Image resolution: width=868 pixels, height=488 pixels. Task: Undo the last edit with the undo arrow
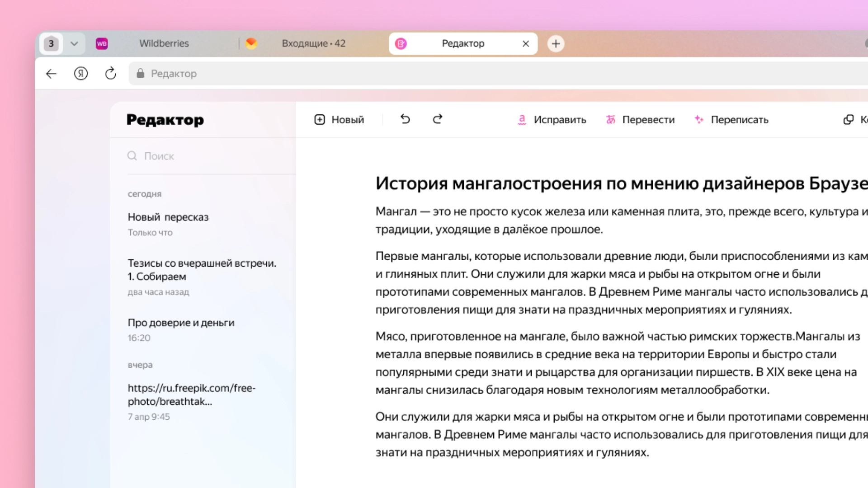[405, 119]
